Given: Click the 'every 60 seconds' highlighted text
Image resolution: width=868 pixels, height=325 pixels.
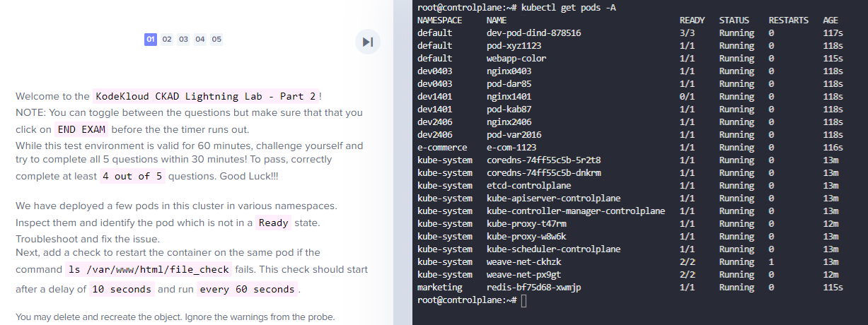Looking at the screenshot, I should coord(247,289).
